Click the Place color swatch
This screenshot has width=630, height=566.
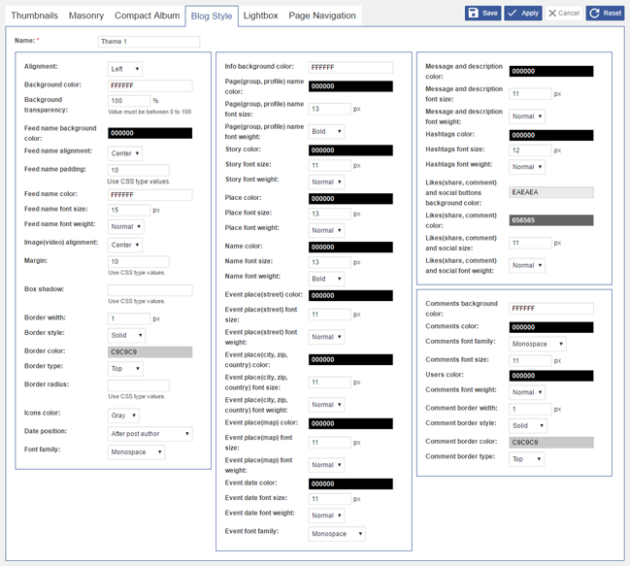click(x=350, y=199)
